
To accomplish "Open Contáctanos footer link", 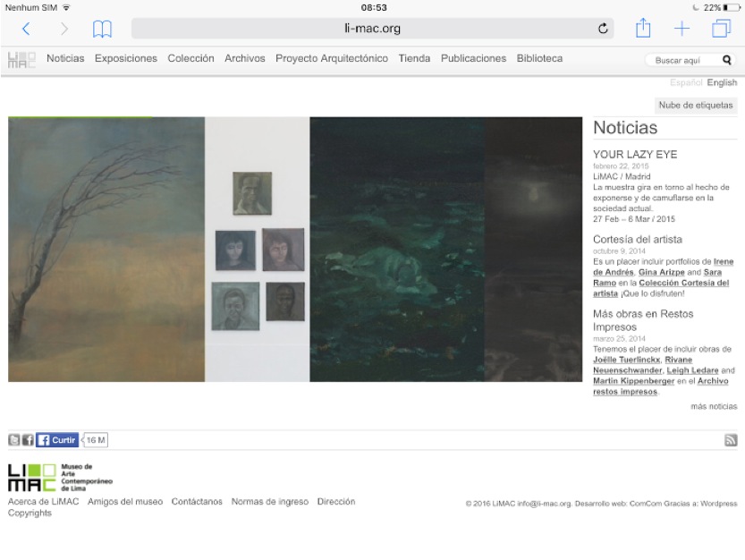I will [x=197, y=502].
